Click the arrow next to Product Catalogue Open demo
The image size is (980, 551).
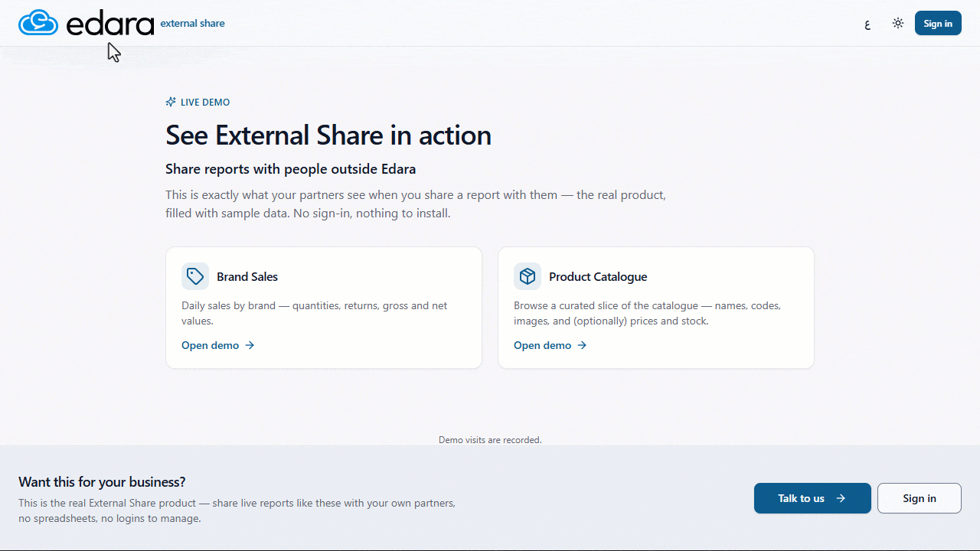click(x=582, y=345)
